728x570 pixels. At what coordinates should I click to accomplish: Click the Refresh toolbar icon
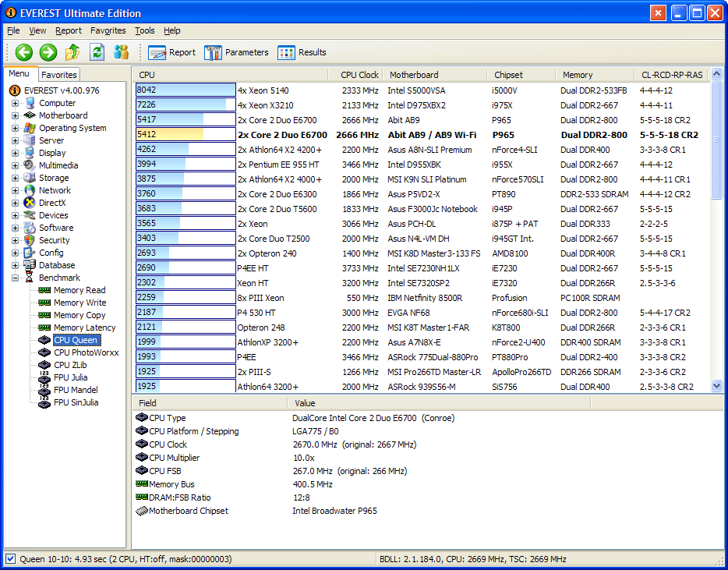click(x=97, y=52)
